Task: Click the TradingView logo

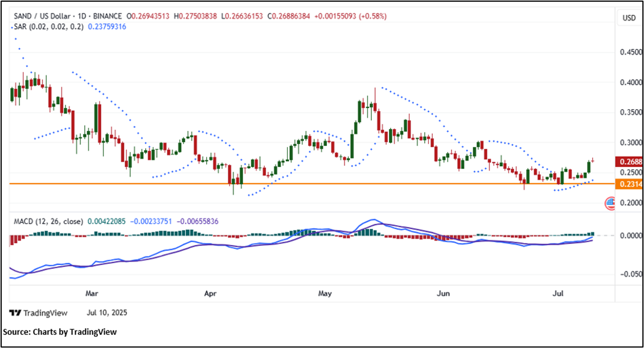Action: pyautogui.click(x=38, y=313)
